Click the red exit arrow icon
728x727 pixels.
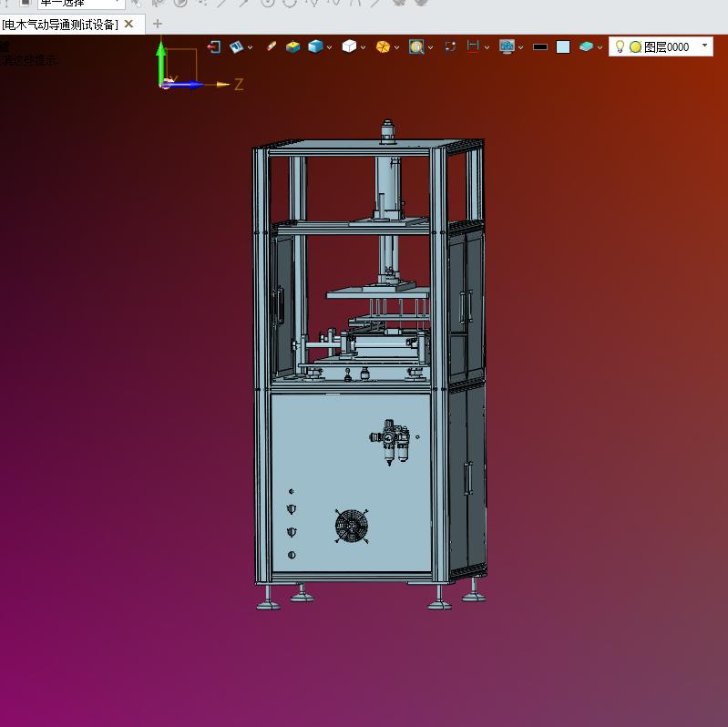coord(213,46)
